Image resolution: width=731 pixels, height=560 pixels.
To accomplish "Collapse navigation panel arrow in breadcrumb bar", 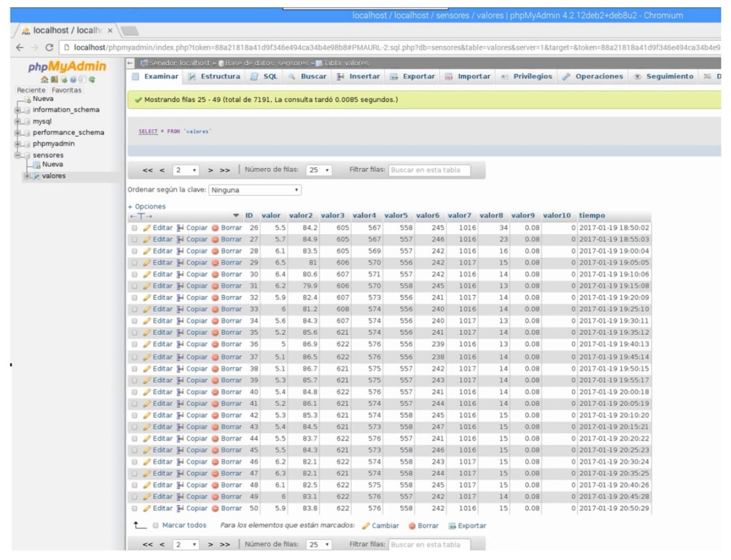I will (130, 63).
